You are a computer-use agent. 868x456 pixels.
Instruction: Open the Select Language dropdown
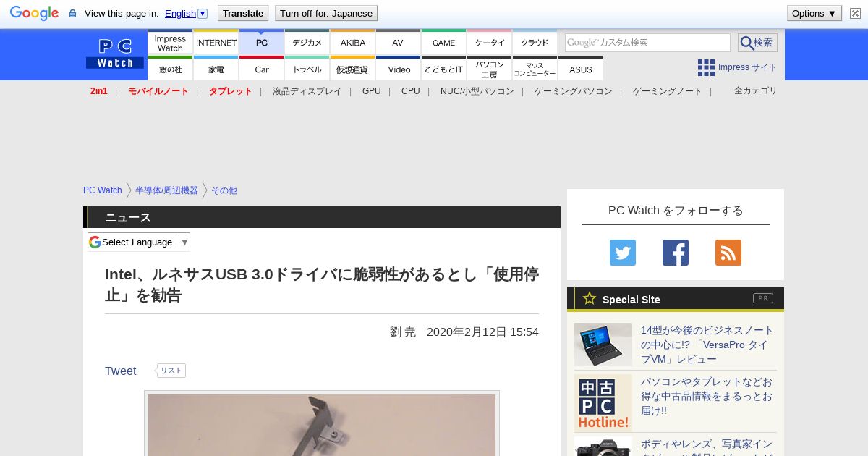pyautogui.click(x=139, y=242)
